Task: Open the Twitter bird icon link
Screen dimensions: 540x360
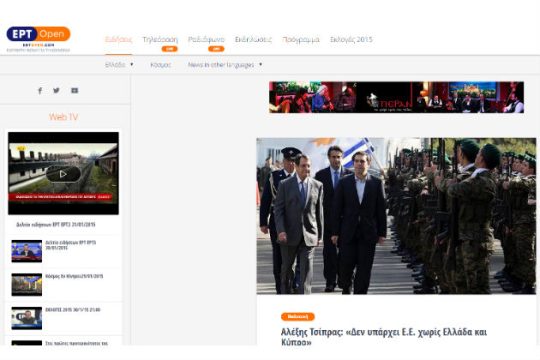Action: pos(56,90)
